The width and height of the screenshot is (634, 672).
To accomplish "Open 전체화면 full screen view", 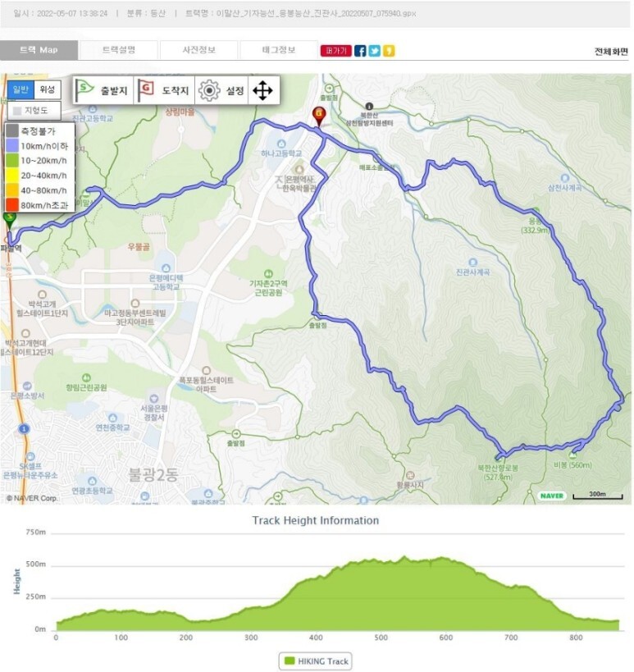I will (x=611, y=52).
